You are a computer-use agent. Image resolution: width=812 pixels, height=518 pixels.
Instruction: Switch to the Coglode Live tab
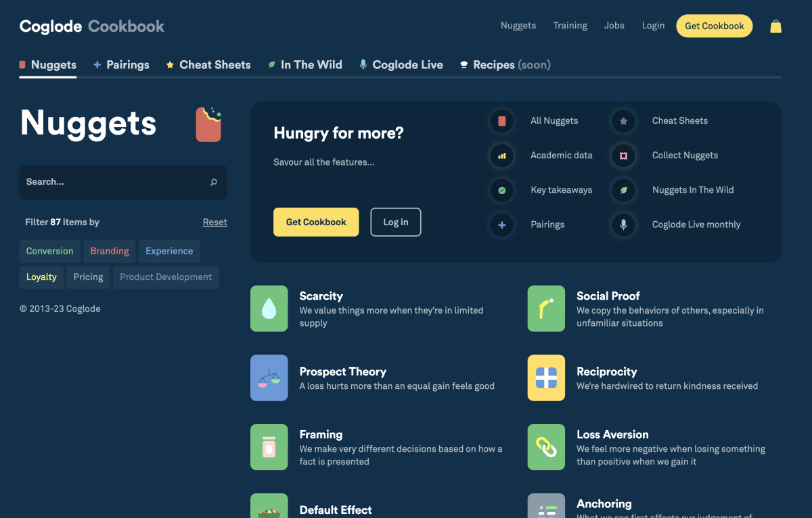pyautogui.click(x=401, y=65)
